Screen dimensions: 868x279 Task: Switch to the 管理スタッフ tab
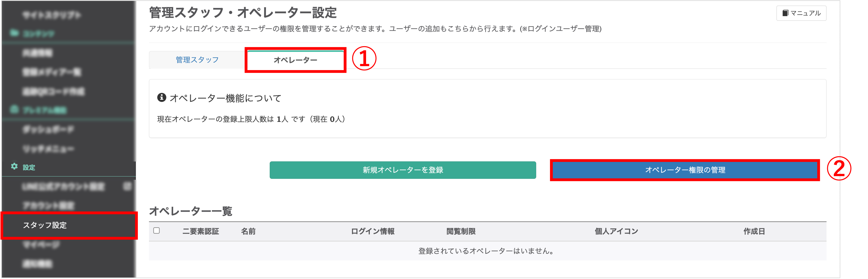197,60
